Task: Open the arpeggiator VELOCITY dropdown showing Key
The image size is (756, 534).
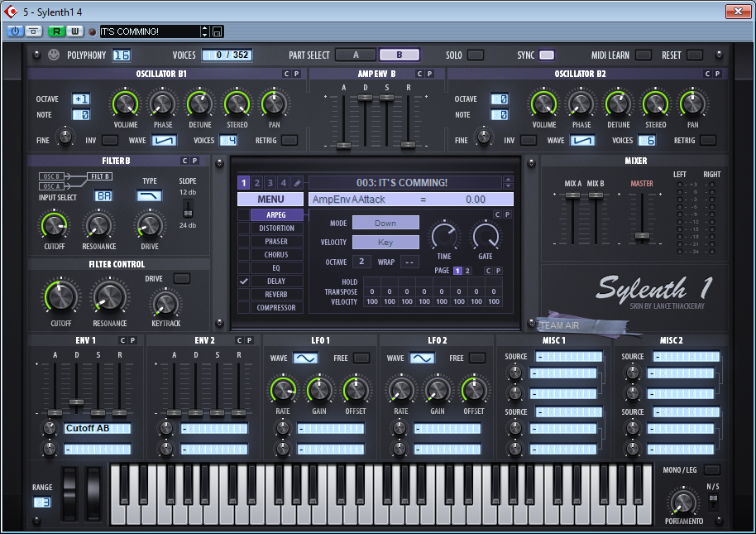Action: [x=385, y=242]
